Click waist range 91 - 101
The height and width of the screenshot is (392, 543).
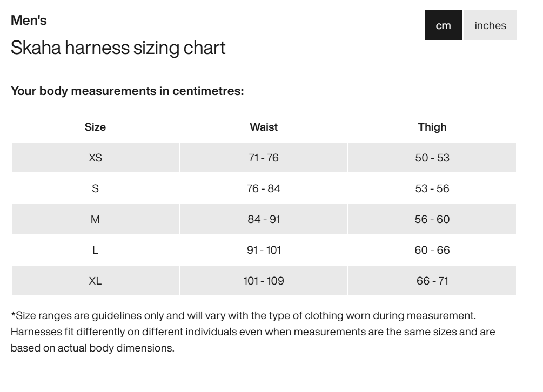pyautogui.click(x=264, y=250)
